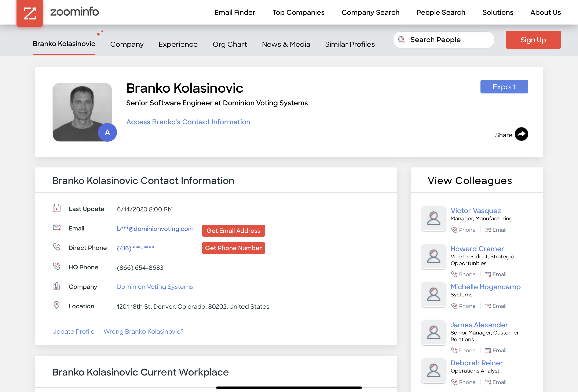578x392 pixels.
Task: Click the HQ phone number (866) 654-8683
Action: [140, 268]
